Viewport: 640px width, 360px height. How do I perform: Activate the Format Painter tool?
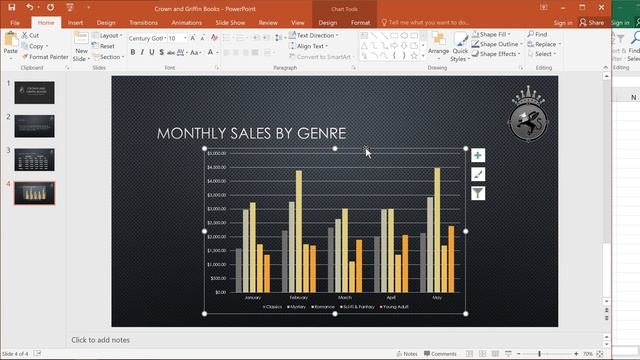tap(45, 57)
